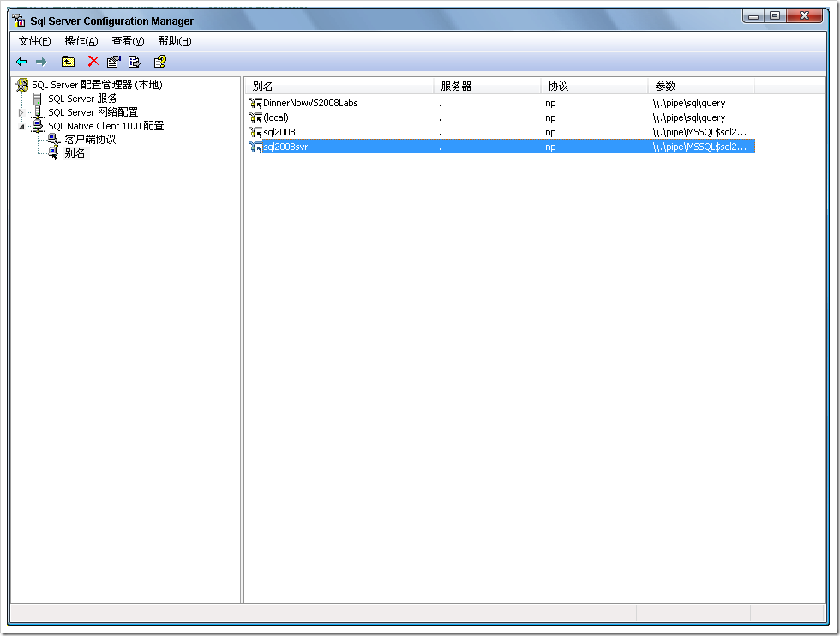
Task: Click the sql2008svr alias row icon
Action: click(255, 147)
